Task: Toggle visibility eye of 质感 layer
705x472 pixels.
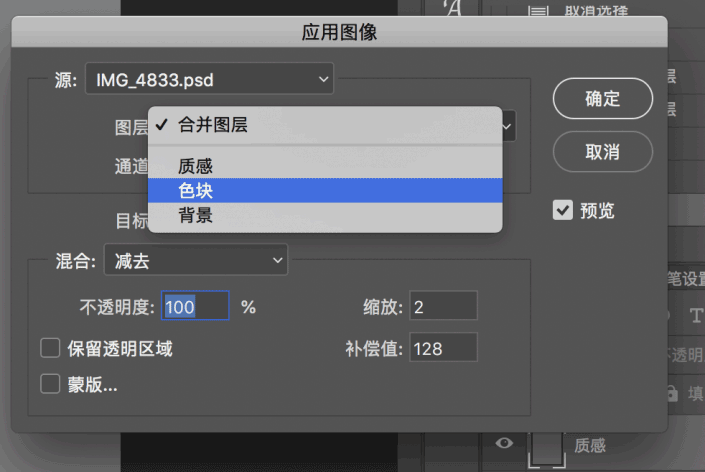Action: tap(504, 443)
